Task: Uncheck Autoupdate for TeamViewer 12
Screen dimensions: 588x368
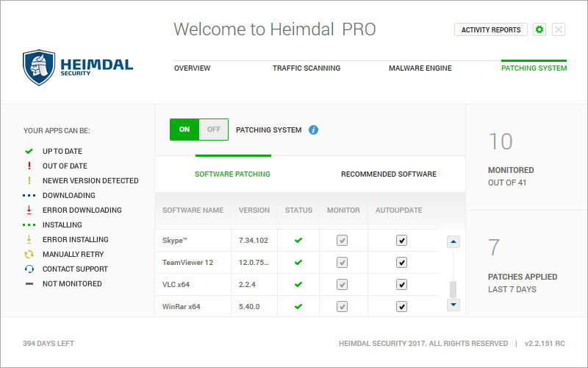Action: pos(401,263)
